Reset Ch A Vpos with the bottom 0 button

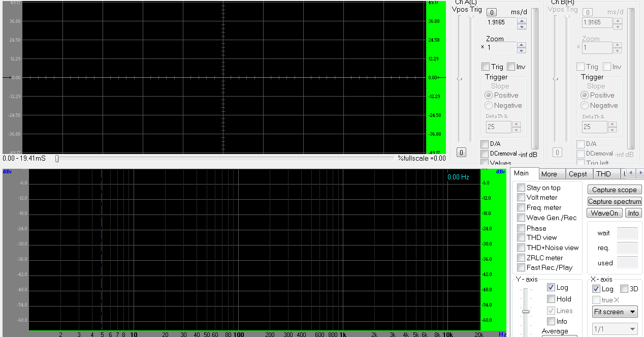[x=461, y=152]
